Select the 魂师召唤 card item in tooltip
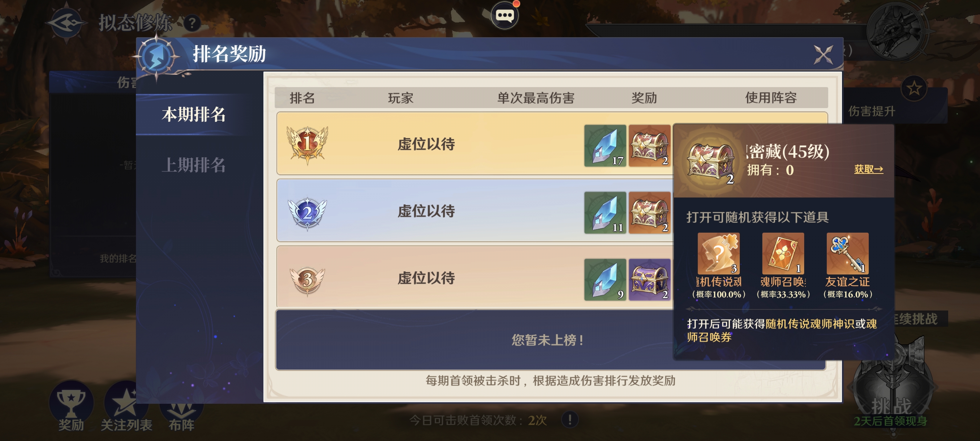The height and width of the screenshot is (441, 980). click(783, 253)
